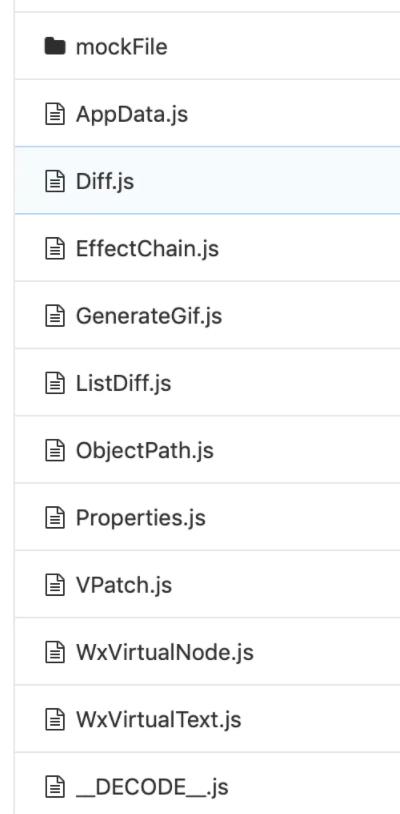Screen dimensions: 400x814
Task: View the EffectChain.js file
Action: 147,249
